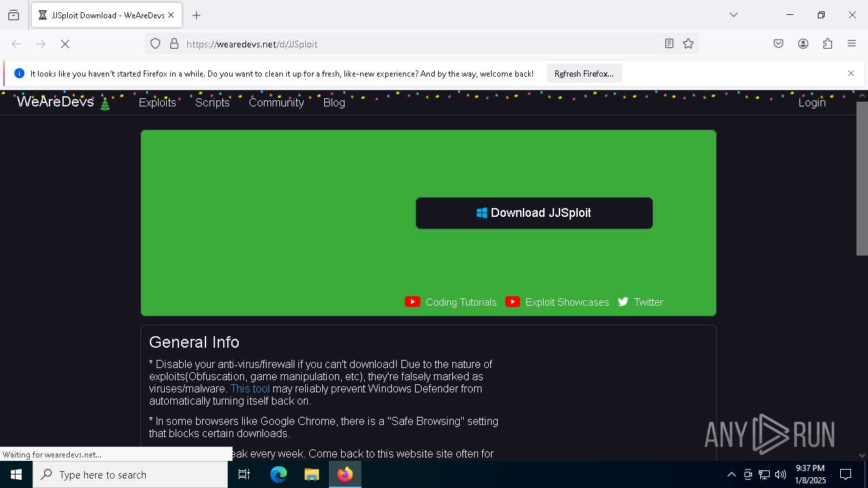Viewport: 868px width, 488px height.
Task: Go forward one page arrow
Action: coord(41,44)
